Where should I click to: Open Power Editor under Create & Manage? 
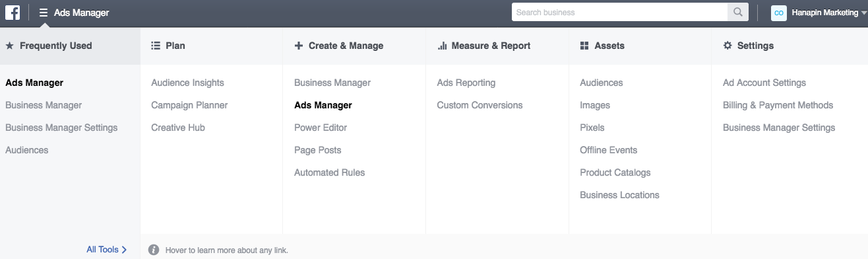click(x=321, y=128)
